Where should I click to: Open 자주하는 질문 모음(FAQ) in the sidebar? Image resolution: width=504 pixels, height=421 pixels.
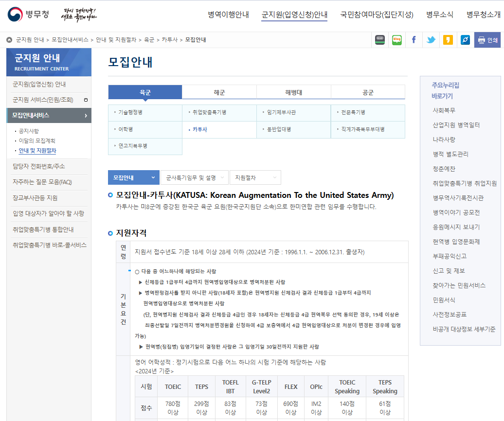click(x=42, y=182)
